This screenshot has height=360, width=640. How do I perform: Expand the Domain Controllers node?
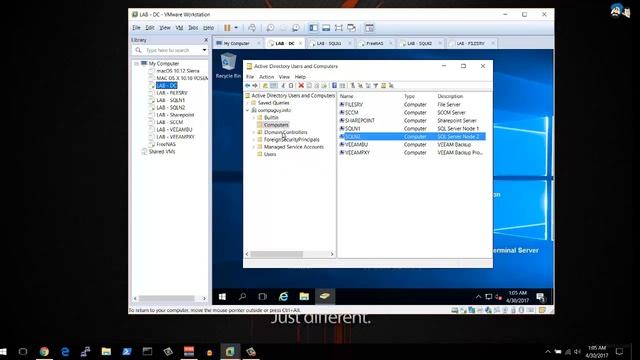click(x=254, y=132)
